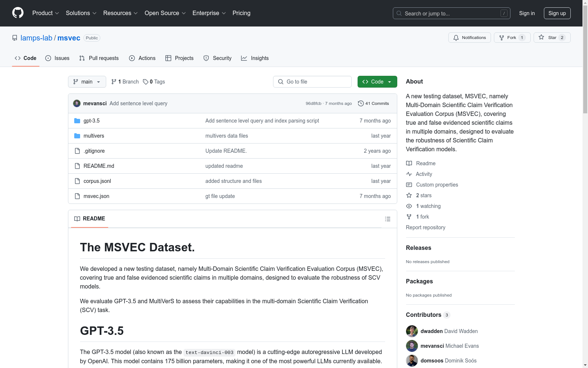
Task: Switch to the Security tab
Action: (218, 58)
